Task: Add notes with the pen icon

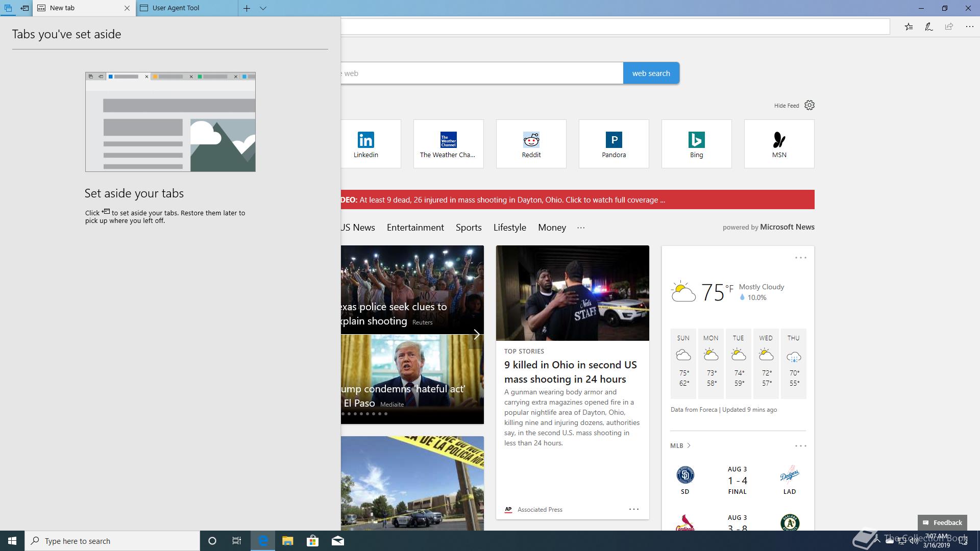Action: (929, 27)
